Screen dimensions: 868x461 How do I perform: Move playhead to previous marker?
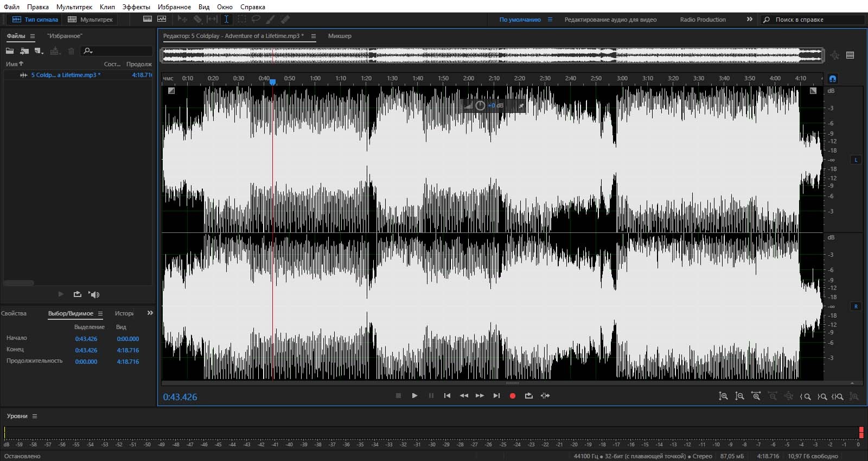pos(447,396)
